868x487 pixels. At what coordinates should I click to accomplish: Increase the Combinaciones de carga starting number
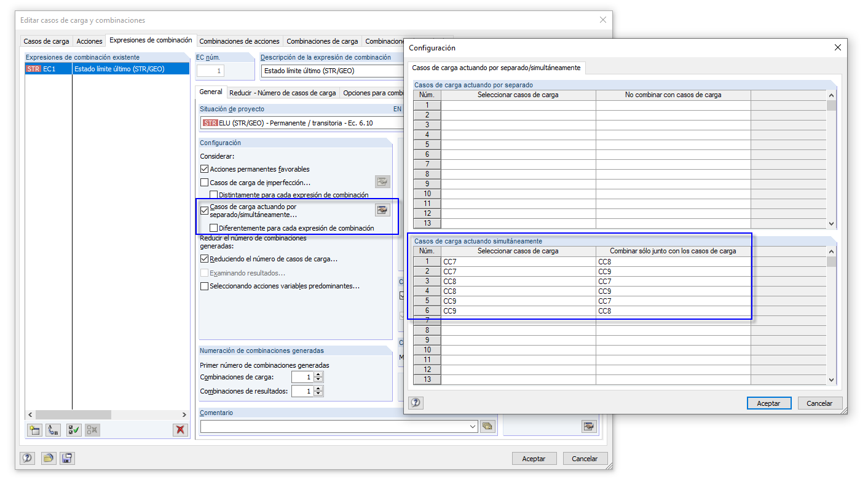click(318, 374)
